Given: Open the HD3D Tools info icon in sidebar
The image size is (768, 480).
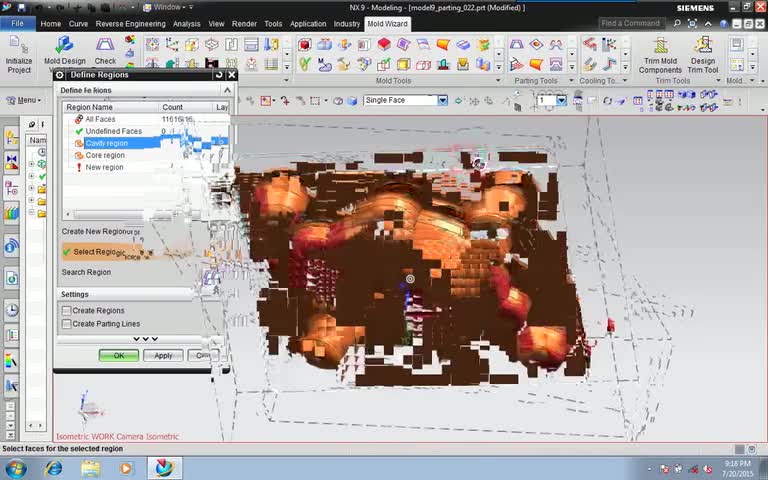Looking at the screenshot, I should (x=11, y=247).
